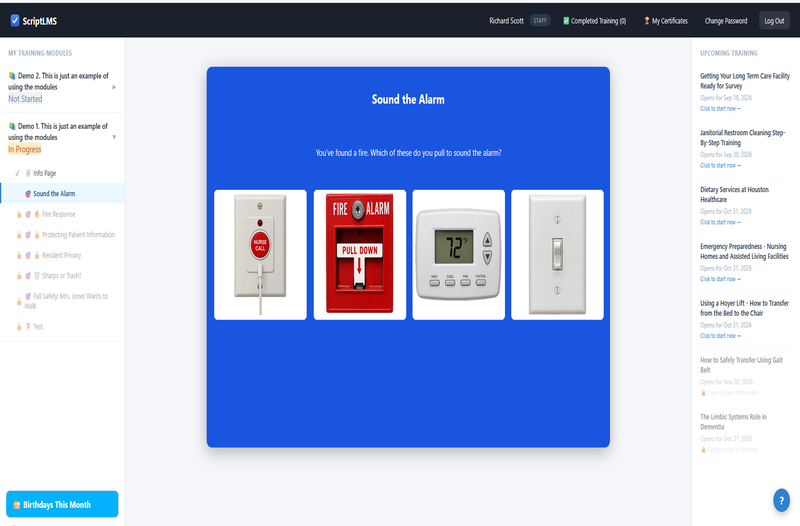Click the lock icon beside Resident Privacy
Image resolution: width=800 pixels, height=526 pixels.
[x=19, y=255]
